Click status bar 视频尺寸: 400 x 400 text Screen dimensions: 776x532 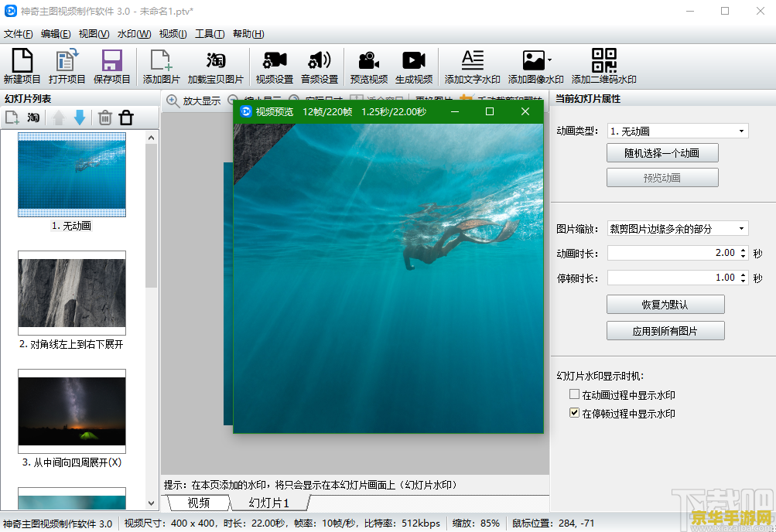(x=169, y=523)
